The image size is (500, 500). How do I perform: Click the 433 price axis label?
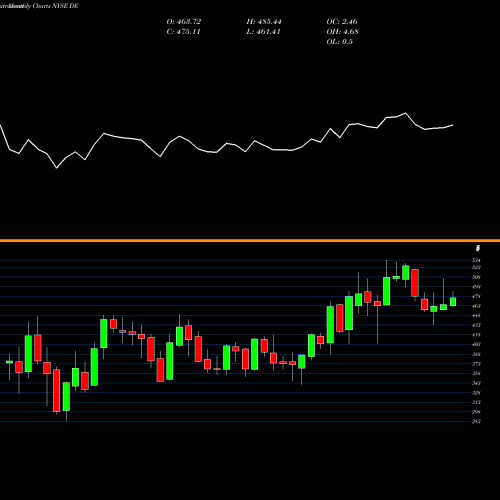click(476, 325)
